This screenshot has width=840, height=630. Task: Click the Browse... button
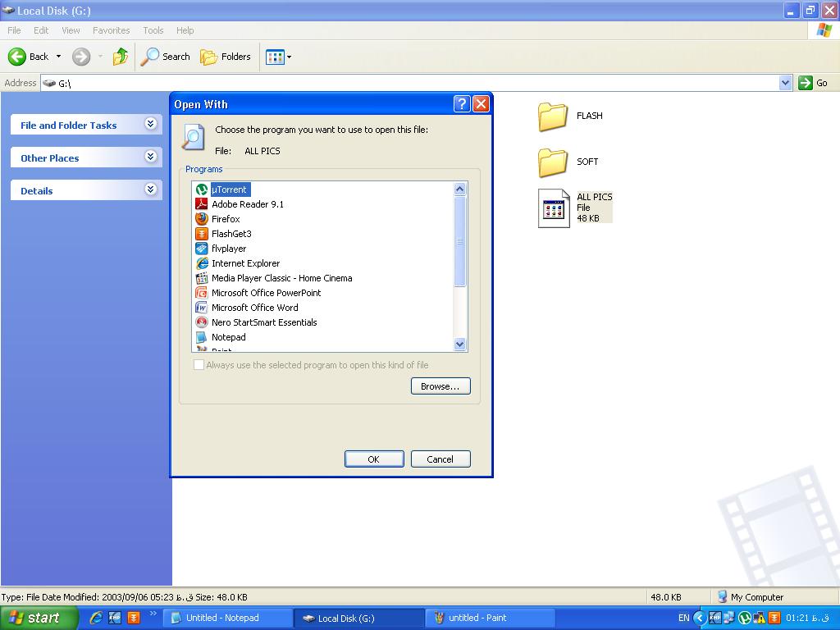[x=441, y=386]
